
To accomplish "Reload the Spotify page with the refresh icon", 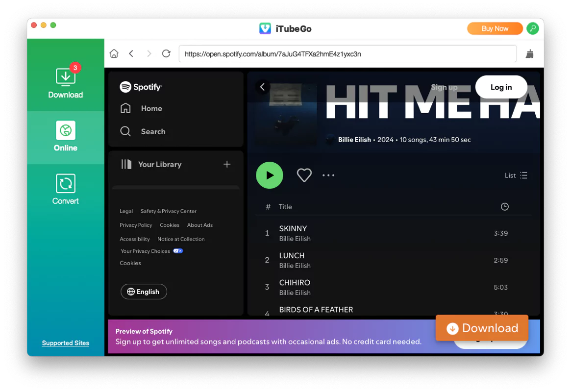I will [x=166, y=53].
